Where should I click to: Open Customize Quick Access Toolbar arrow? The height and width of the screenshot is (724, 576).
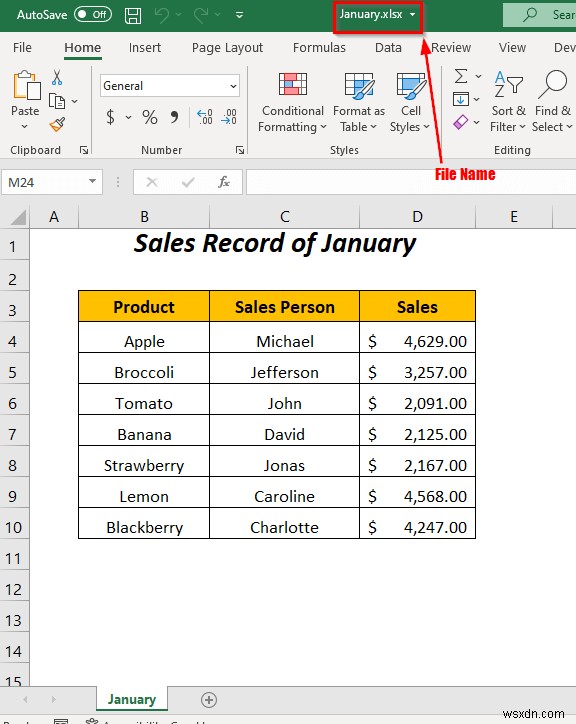click(x=239, y=15)
